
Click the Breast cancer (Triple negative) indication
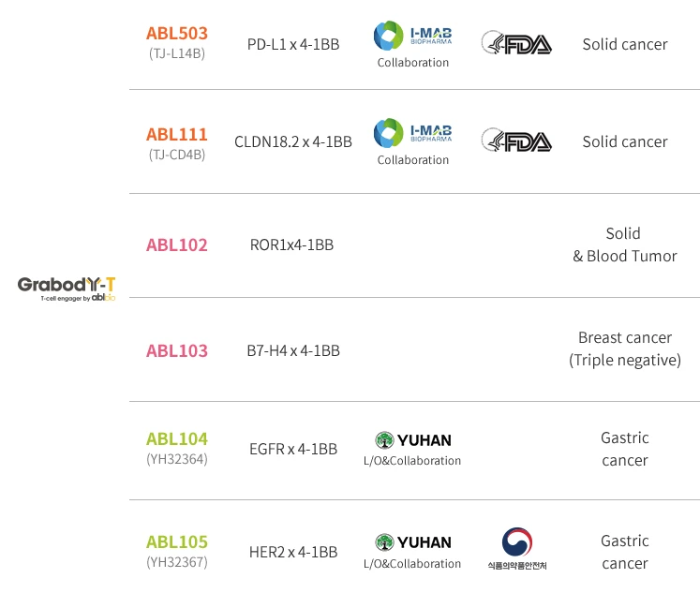tap(625, 348)
